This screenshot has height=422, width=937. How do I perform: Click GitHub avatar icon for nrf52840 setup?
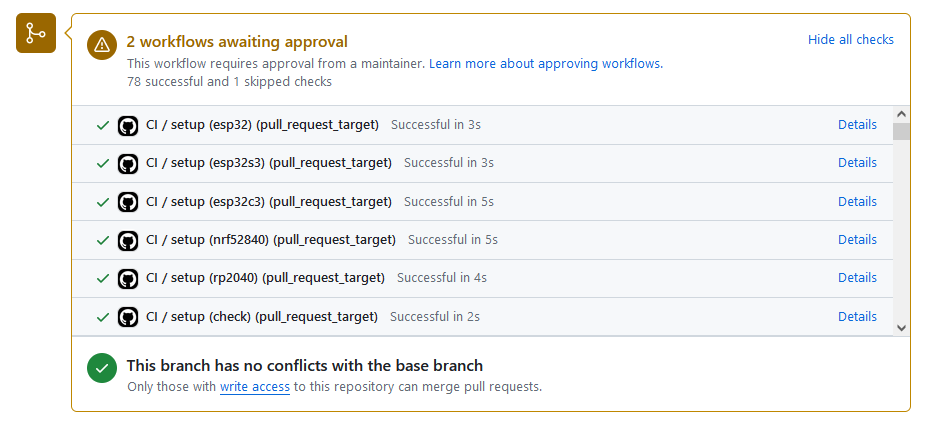[x=127, y=241]
